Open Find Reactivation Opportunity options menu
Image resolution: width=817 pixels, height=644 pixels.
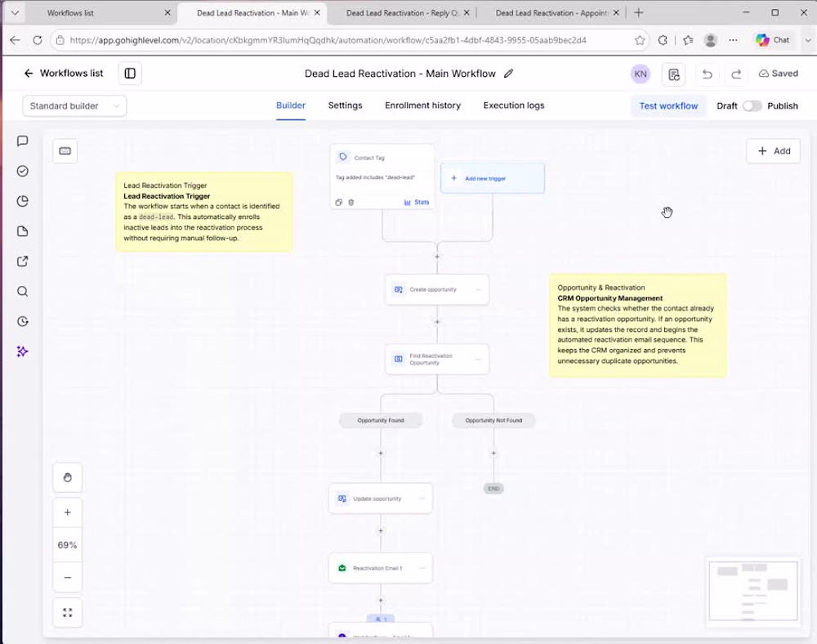[x=478, y=360]
